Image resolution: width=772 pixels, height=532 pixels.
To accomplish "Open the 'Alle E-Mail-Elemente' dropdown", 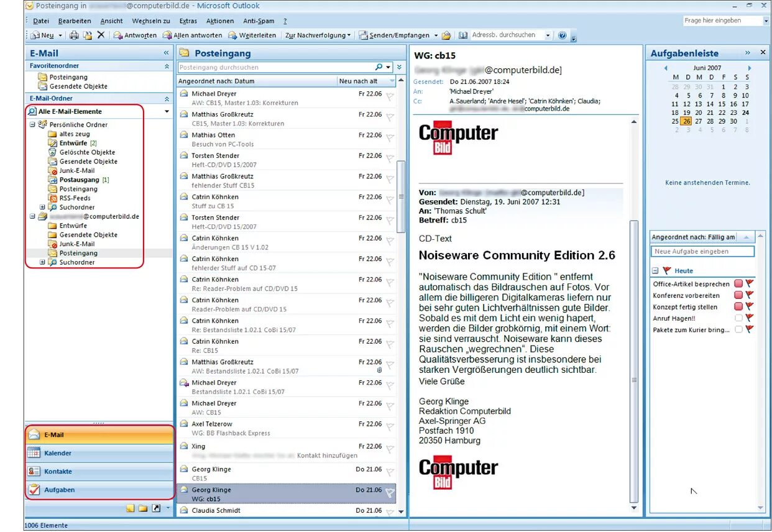I will coord(167,112).
